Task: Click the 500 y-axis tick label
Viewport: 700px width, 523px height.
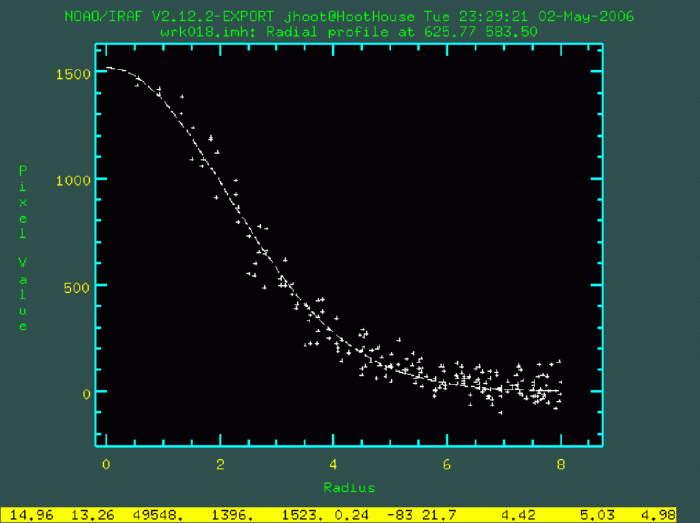Action: pos(77,288)
